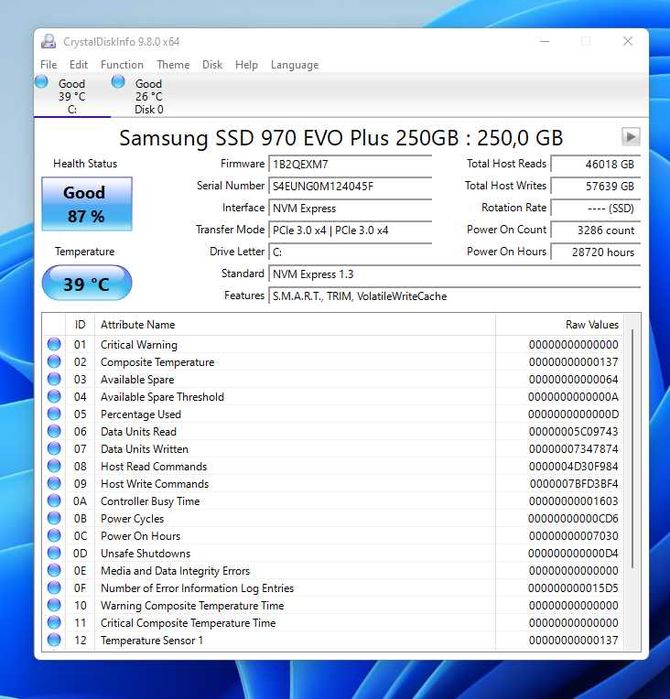Screen dimensions: 670x699
Task: Click the Interface field NVM Express
Action: click(x=350, y=208)
